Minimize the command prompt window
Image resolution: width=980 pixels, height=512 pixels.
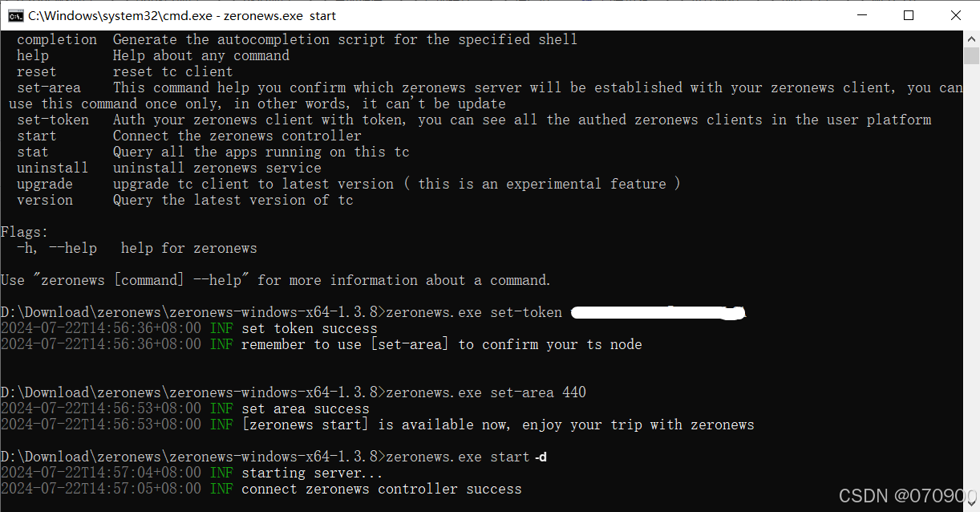click(862, 14)
